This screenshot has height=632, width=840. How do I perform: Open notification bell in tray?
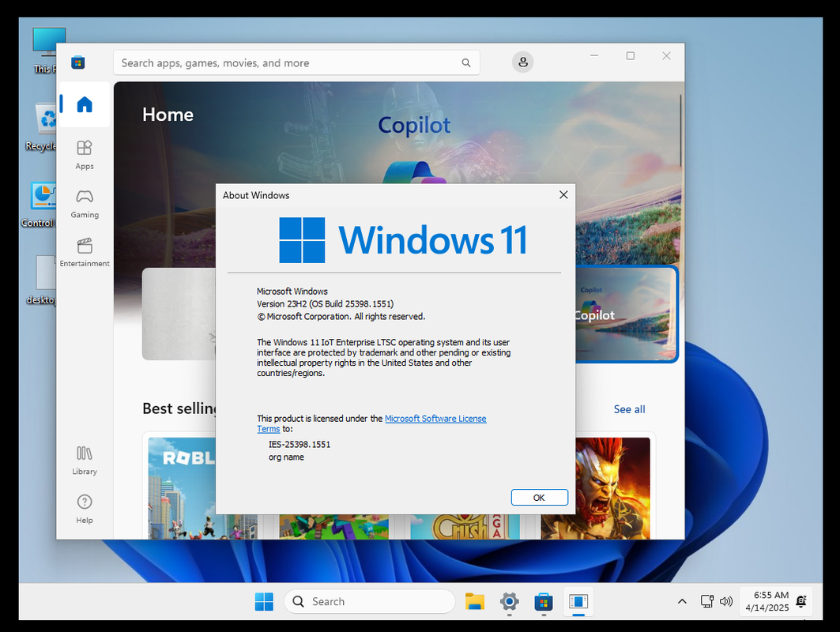(801, 601)
